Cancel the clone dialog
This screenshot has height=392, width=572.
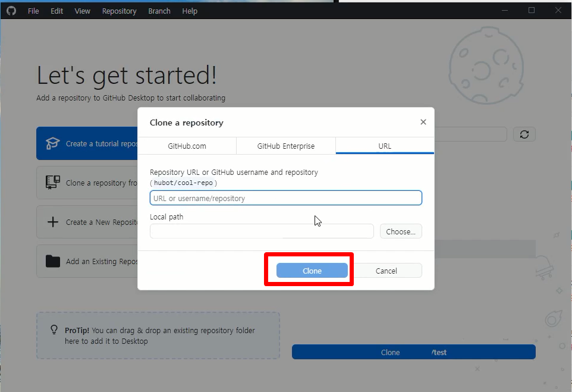click(x=386, y=271)
